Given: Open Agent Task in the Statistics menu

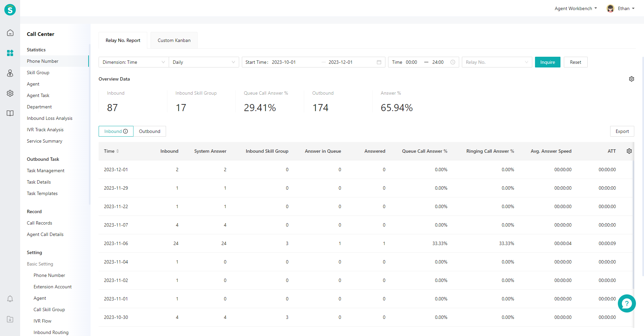Looking at the screenshot, I should (x=38, y=95).
